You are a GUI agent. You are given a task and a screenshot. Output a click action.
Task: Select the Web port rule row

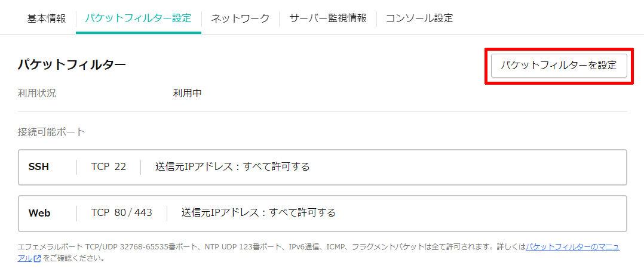pos(323,213)
